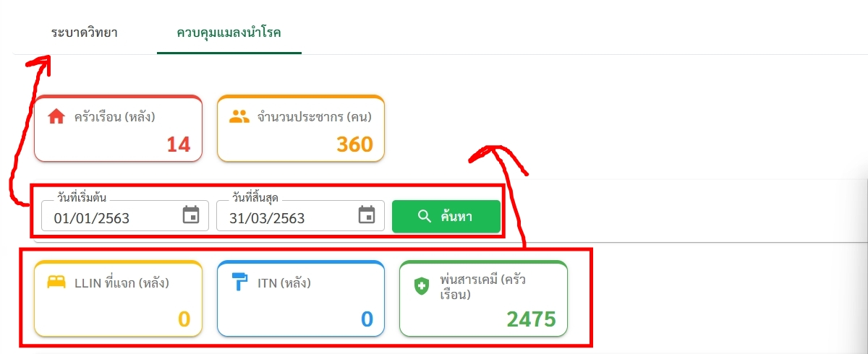Click the orange people icon on population card
Viewport: 868px width, 354px height.
coord(239,116)
